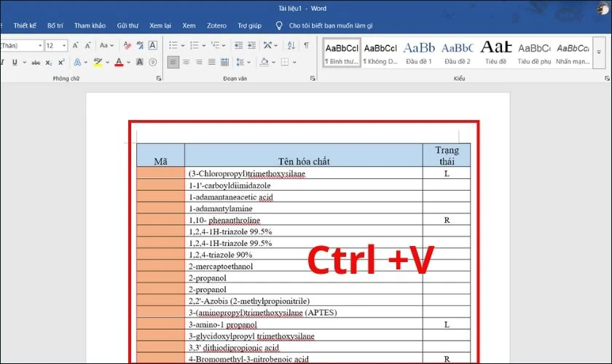The image size is (612, 364).
Task: Click the enclosed characters icon
Action: (153, 62)
